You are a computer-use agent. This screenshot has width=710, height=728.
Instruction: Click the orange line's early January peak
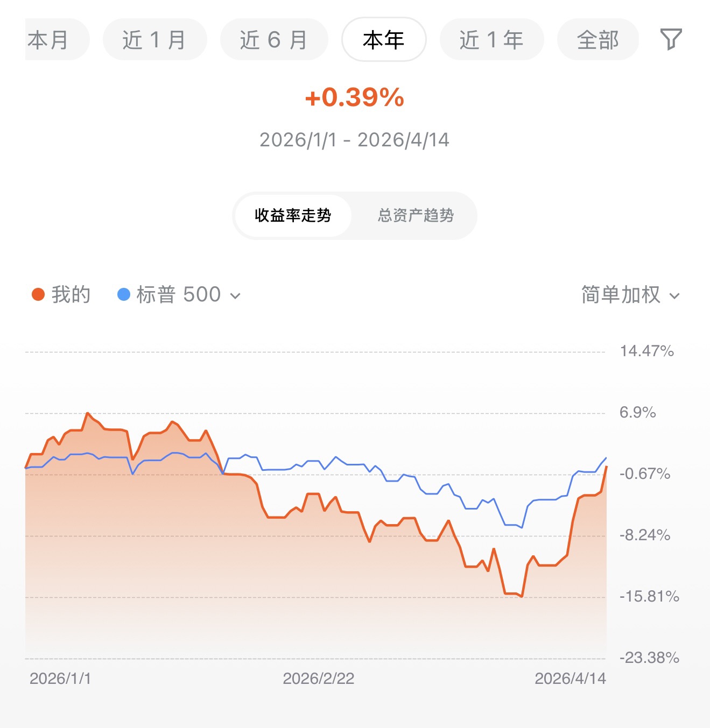coord(87,413)
